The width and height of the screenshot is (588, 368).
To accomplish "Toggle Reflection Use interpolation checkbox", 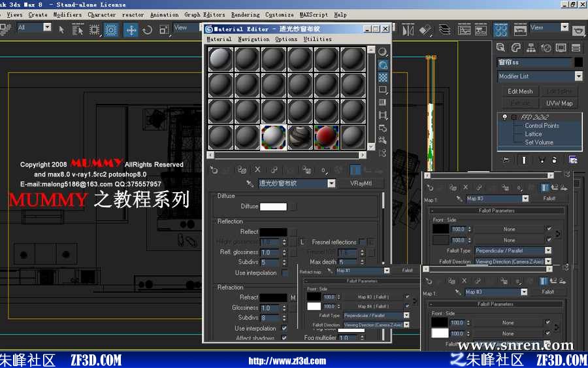I will (285, 273).
